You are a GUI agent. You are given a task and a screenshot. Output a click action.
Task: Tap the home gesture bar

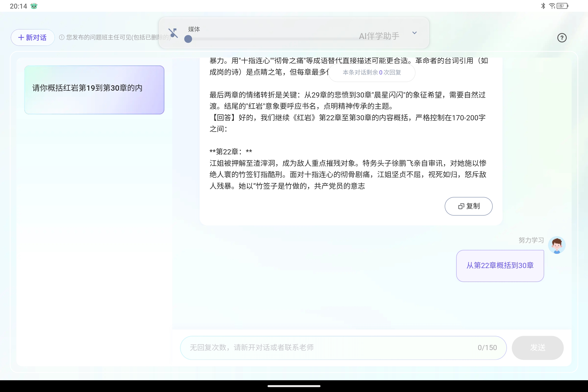point(294,386)
